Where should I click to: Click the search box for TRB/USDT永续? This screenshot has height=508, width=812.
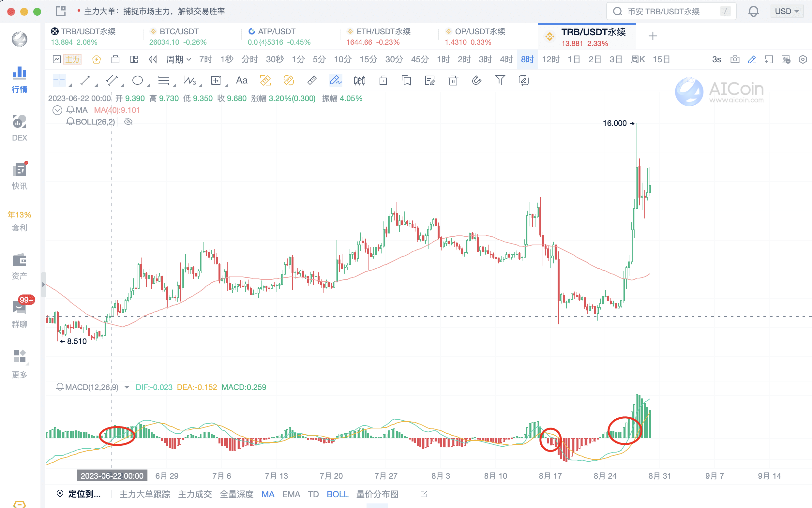click(671, 11)
